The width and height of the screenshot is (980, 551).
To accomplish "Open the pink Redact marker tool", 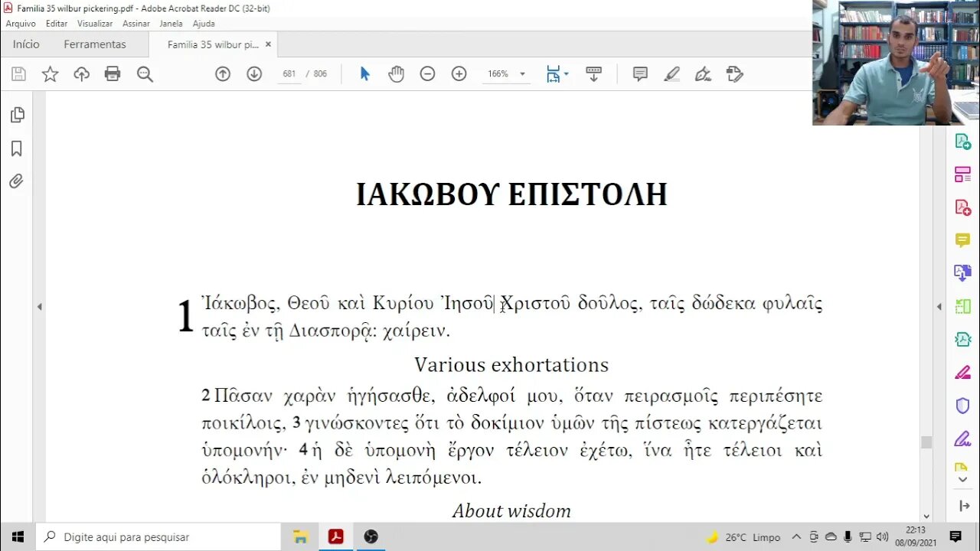I will 962,373.
